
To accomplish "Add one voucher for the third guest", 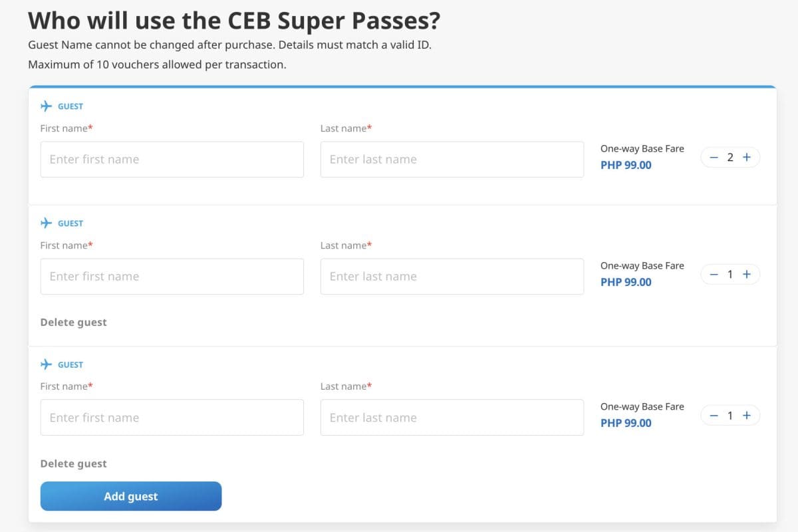I will pos(747,416).
